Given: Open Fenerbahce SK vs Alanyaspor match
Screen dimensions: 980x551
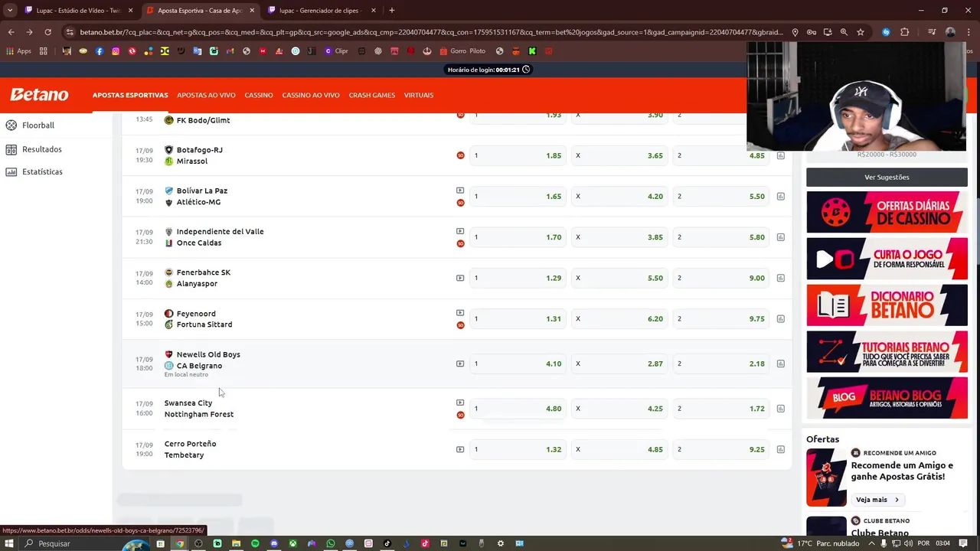Looking at the screenshot, I should pos(198,278).
